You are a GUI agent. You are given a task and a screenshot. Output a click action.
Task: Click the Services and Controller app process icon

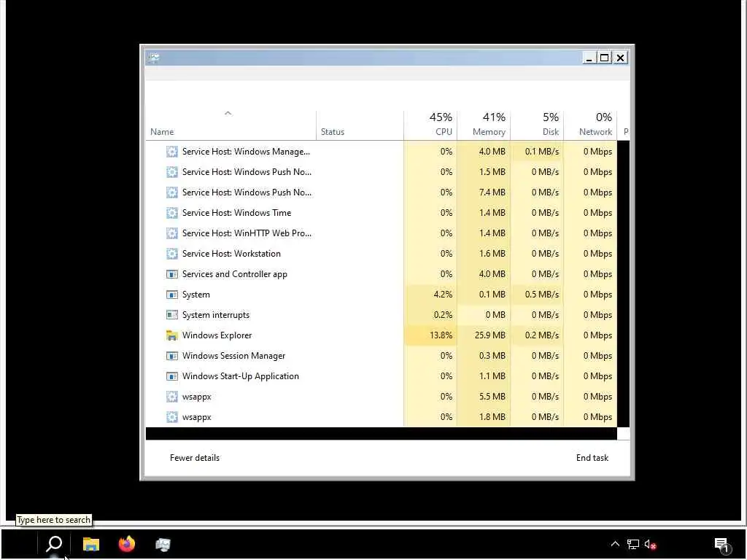[172, 274]
